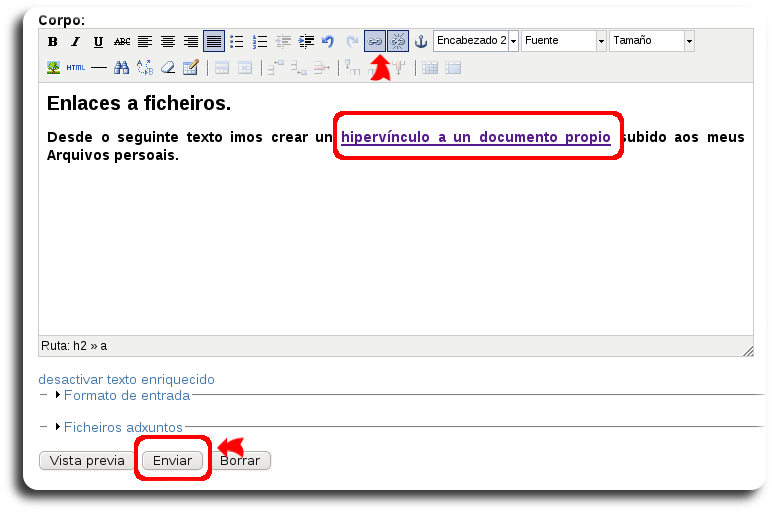Click the editor resize handle corner
The width and height of the screenshot is (773, 513).
(x=748, y=351)
